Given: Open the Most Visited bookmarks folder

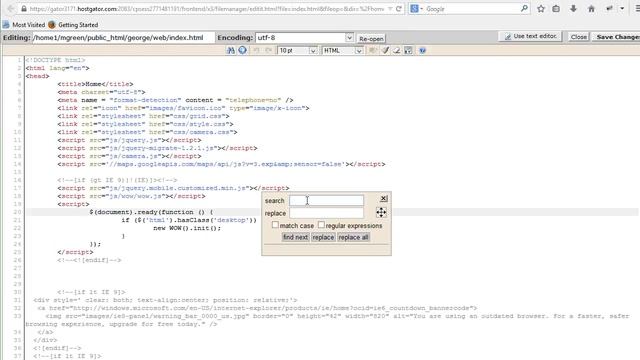Looking at the screenshot, I should (24, 25).
